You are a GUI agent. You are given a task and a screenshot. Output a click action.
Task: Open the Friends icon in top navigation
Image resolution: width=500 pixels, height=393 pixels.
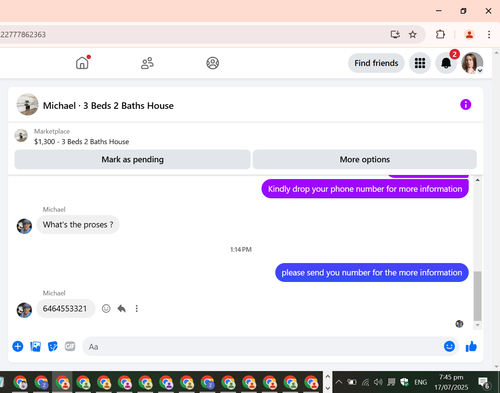(x=147, y=63)
